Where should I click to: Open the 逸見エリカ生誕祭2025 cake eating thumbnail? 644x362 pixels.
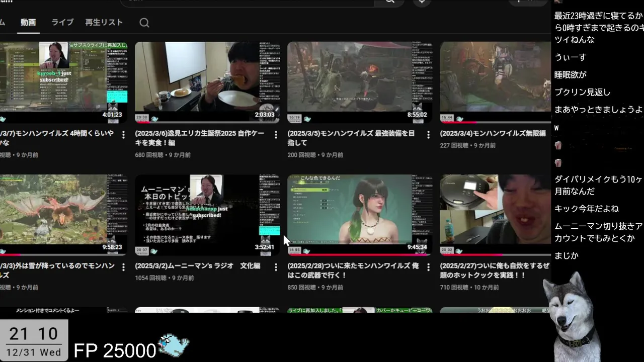(x=207, y=82)
